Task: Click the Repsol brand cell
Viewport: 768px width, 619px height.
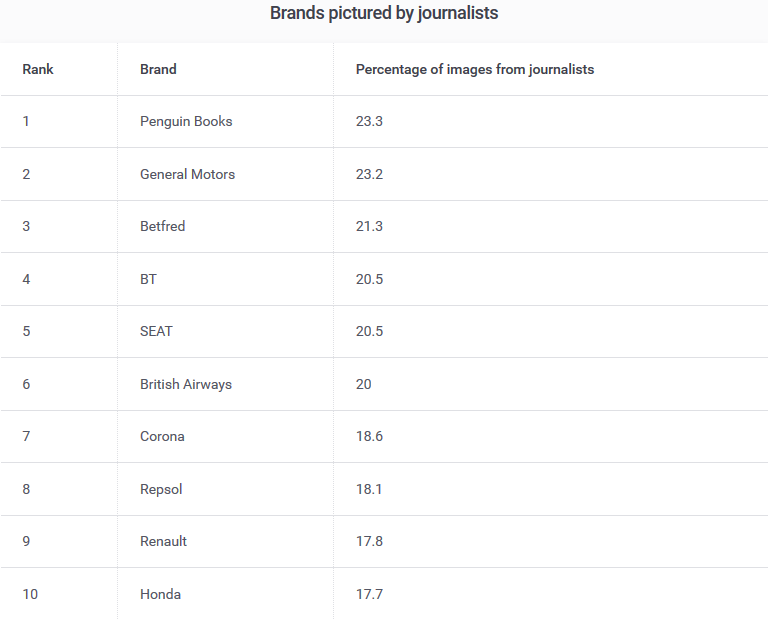Action: (161, 489)
